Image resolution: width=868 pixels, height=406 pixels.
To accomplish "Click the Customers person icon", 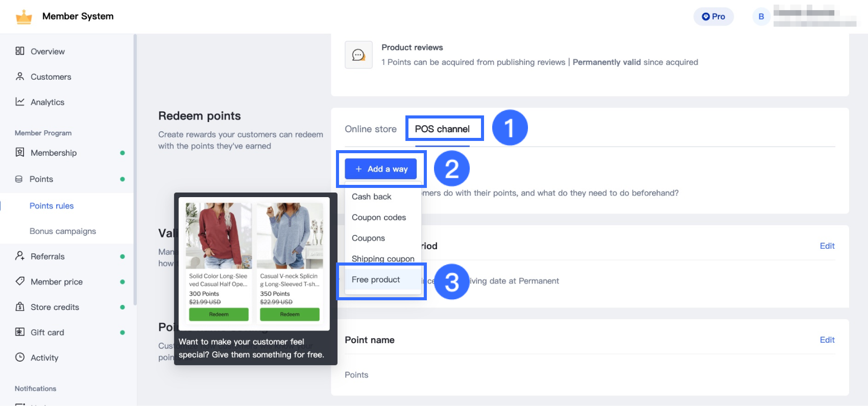I will pyautogui.click(x=20, y=77).
